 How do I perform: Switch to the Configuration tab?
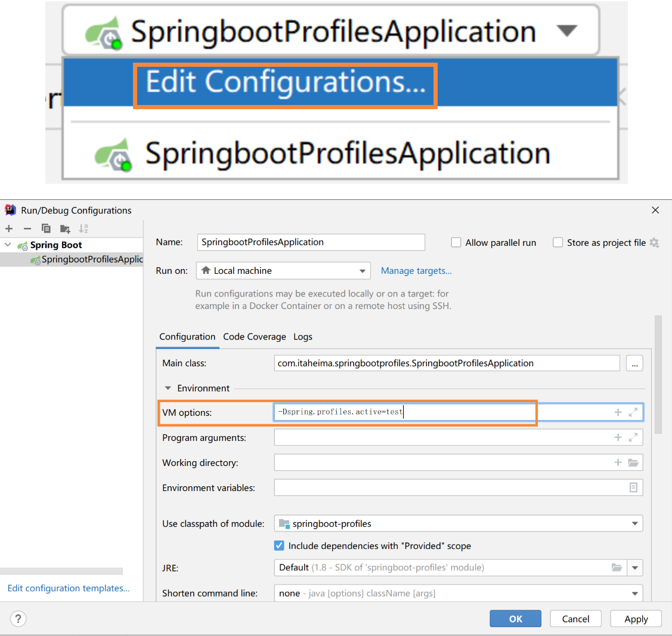point(187,336)
